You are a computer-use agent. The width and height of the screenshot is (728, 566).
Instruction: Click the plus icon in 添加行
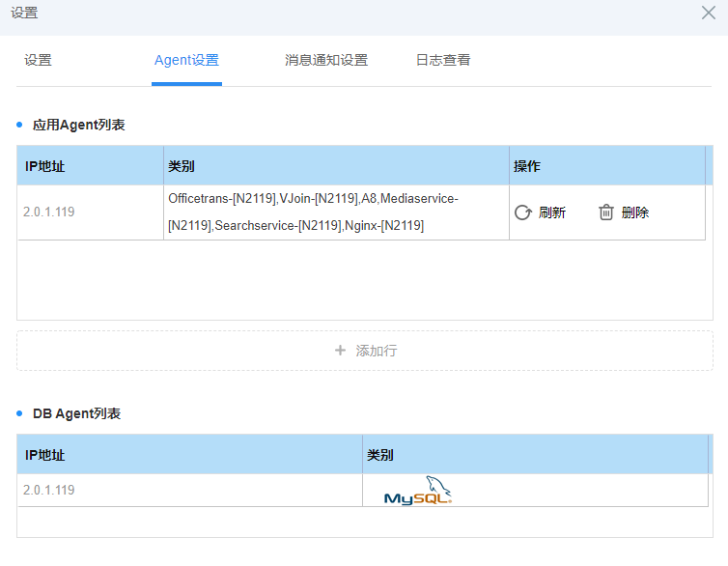point(340,350)
